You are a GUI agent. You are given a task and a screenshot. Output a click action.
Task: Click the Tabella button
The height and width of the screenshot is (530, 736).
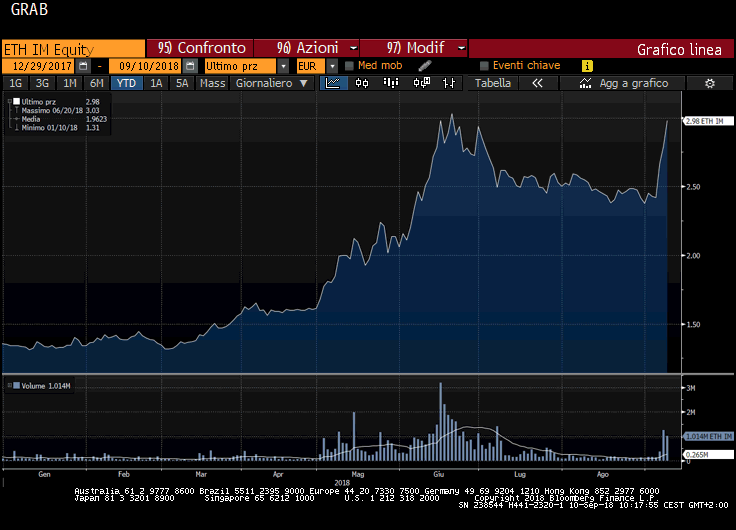(492, 84)
